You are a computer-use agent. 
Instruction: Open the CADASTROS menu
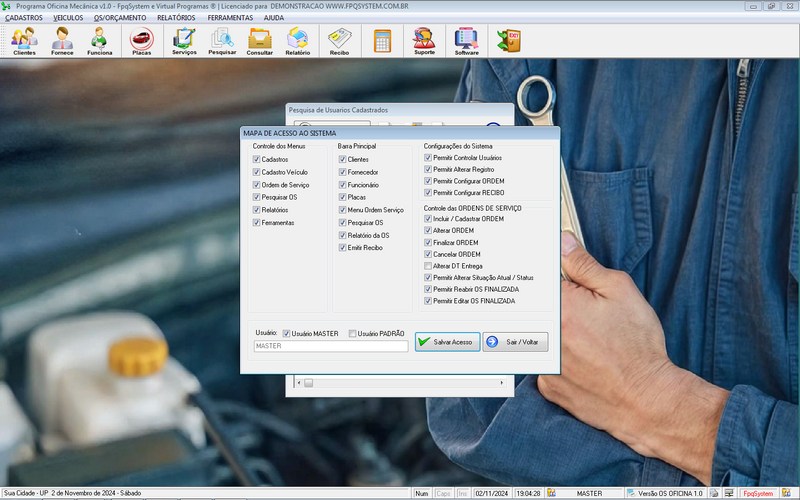point(24,17)
